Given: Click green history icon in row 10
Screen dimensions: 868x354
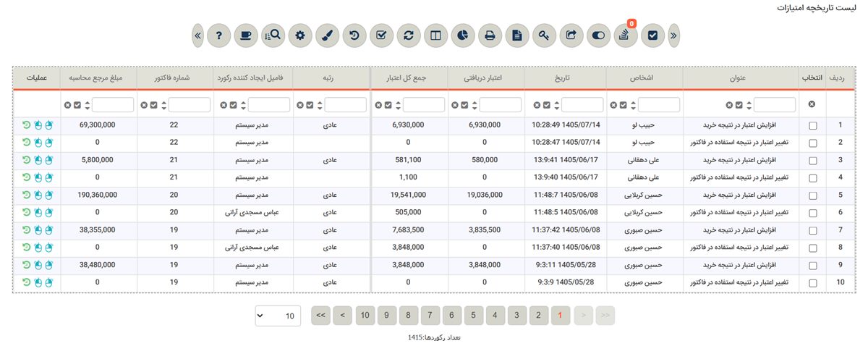Looking at the screenshot, I should (x=26, y=282).
